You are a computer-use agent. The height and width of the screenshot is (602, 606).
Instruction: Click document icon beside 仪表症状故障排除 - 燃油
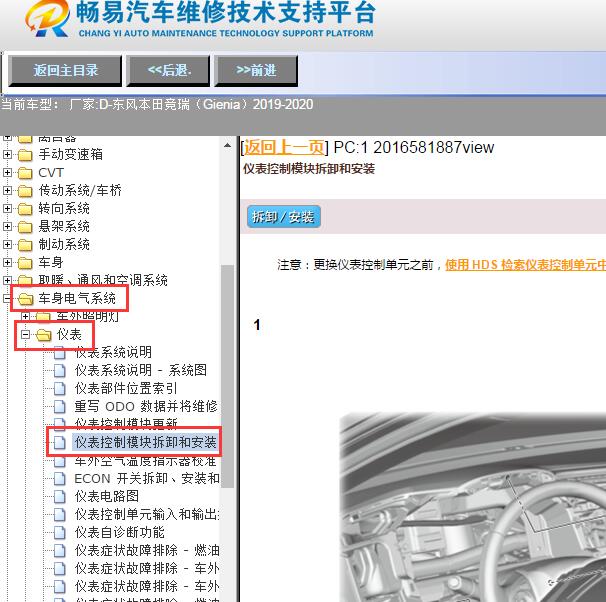[x=59, y=551]
